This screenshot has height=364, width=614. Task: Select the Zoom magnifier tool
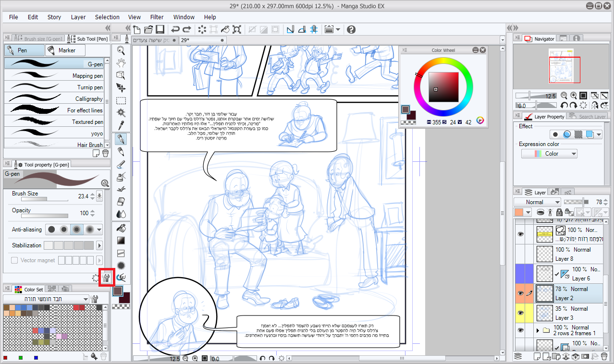coord(121,50)
